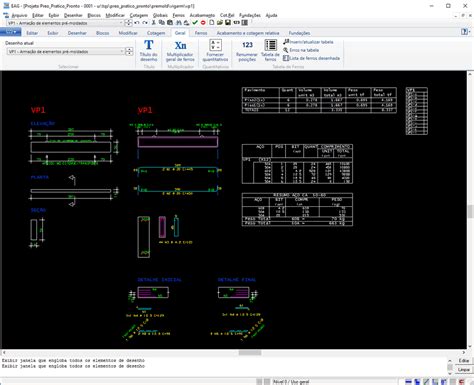This screenshot has height=385, width=474.
Task: Open the Cotagem menu
Action: pos(139,15)
